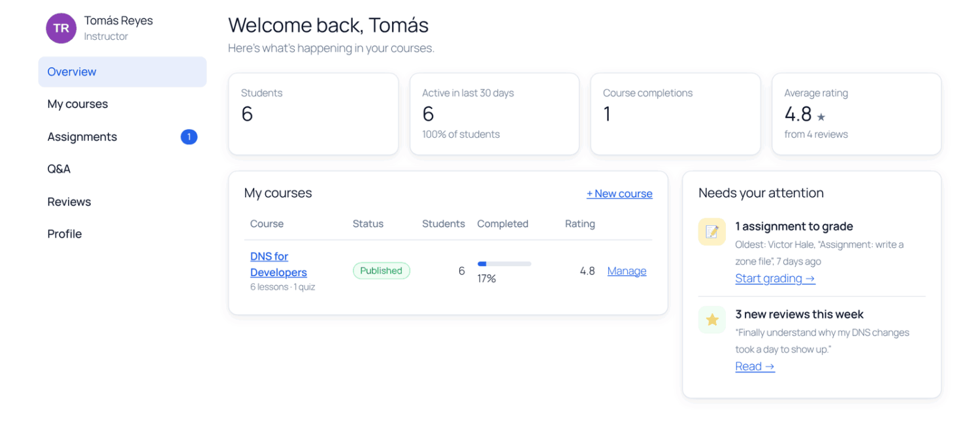The image size is (980, 423).
Task: Click '6 lessons · 1 quiz' text
Action: pos(283,287)
